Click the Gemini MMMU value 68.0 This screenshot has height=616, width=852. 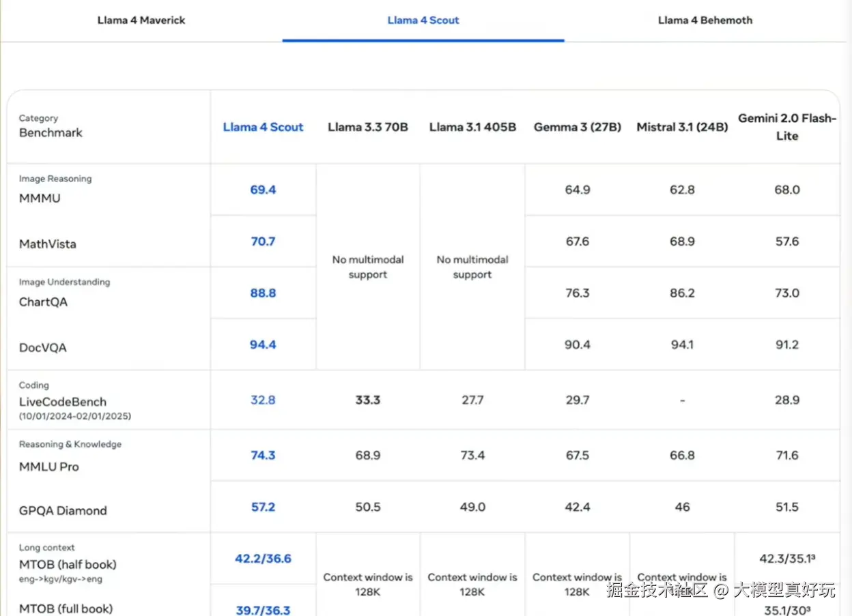(787, 190)
